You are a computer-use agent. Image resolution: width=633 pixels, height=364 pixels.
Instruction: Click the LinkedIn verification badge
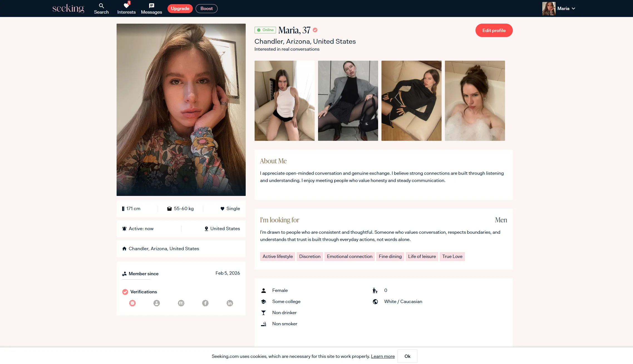click(230, 303)
